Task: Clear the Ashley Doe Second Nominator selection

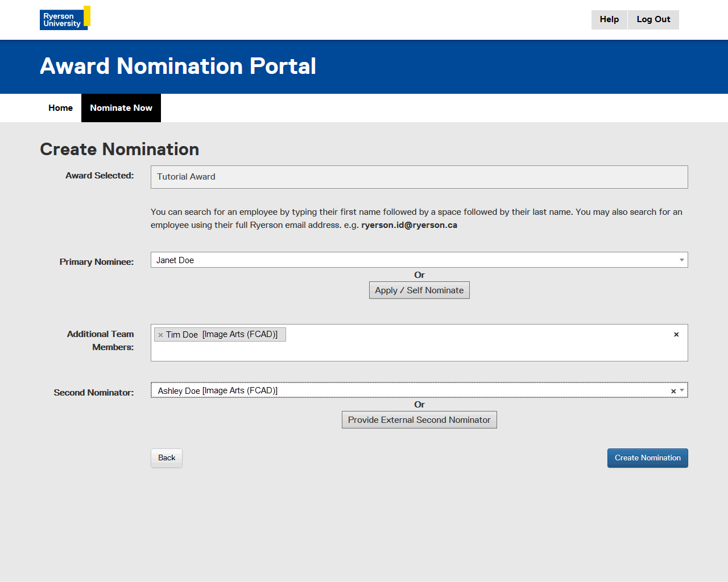Action: point(673,391)
